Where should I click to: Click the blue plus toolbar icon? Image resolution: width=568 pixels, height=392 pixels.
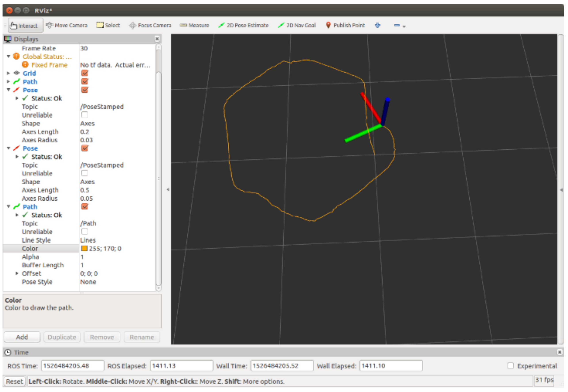click(x=378, y=25)
